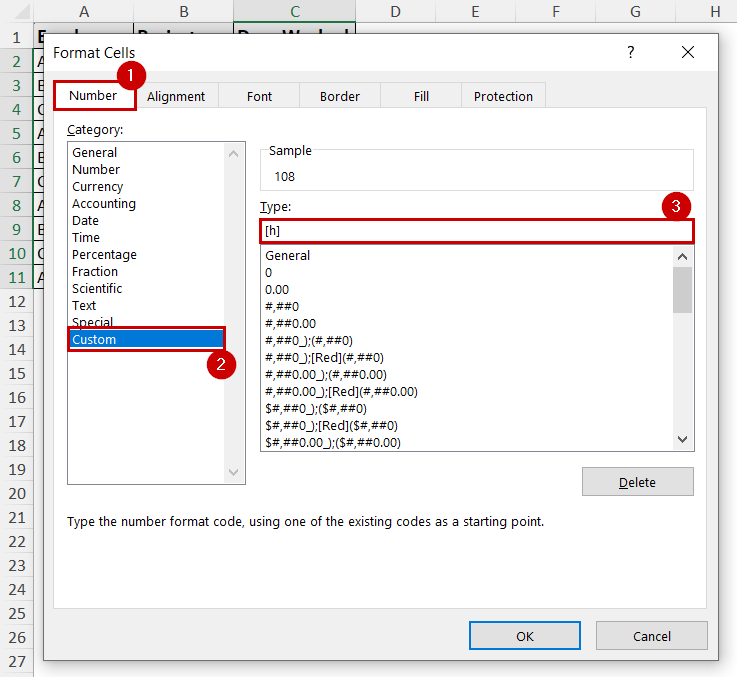Click the format list scroll down arrow
Image resolution: width=737 pixels, height=677 pixels.
pos(682,439)
